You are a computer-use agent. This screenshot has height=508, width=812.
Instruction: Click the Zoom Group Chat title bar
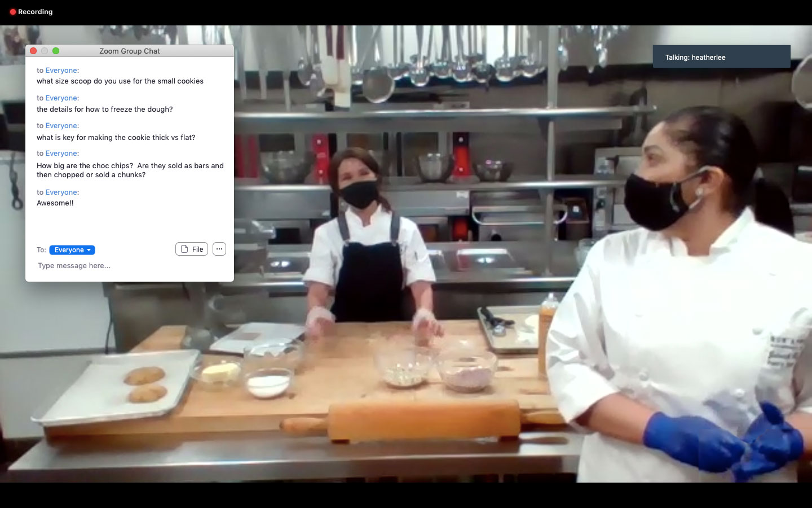[x=130, y=51]
